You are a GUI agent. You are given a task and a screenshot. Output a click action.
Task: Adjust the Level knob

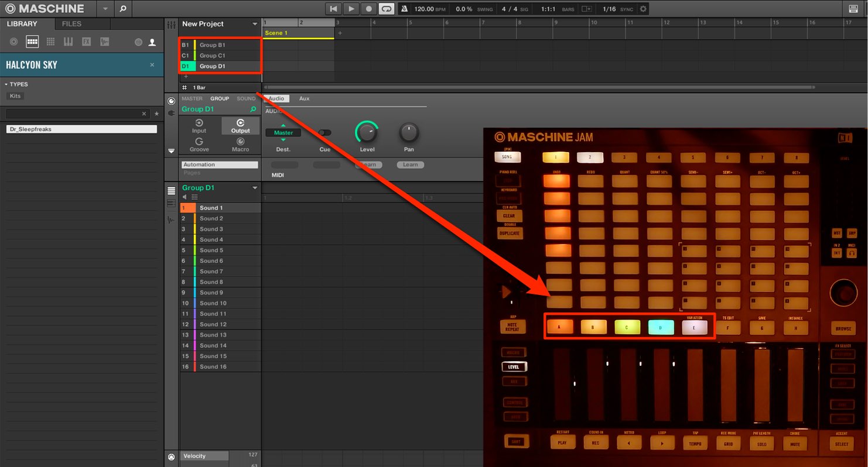[367, 133]
